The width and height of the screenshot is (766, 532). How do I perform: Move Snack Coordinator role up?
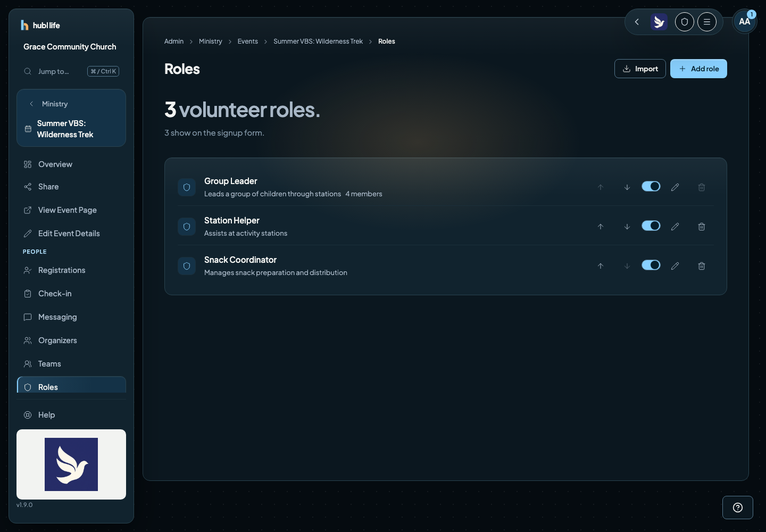pyautogui.click(x=601, y=266)
